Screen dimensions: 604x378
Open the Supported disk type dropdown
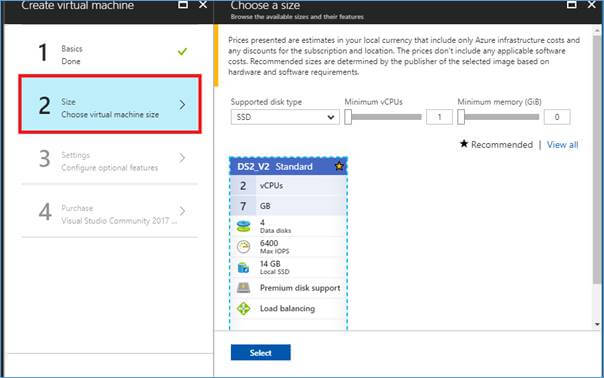[x=285, y=117]
